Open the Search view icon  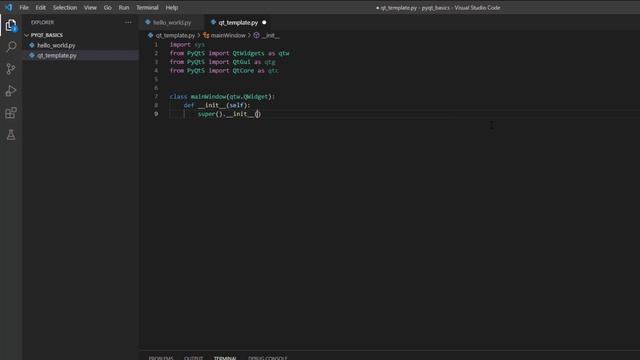tap(11, 47)
